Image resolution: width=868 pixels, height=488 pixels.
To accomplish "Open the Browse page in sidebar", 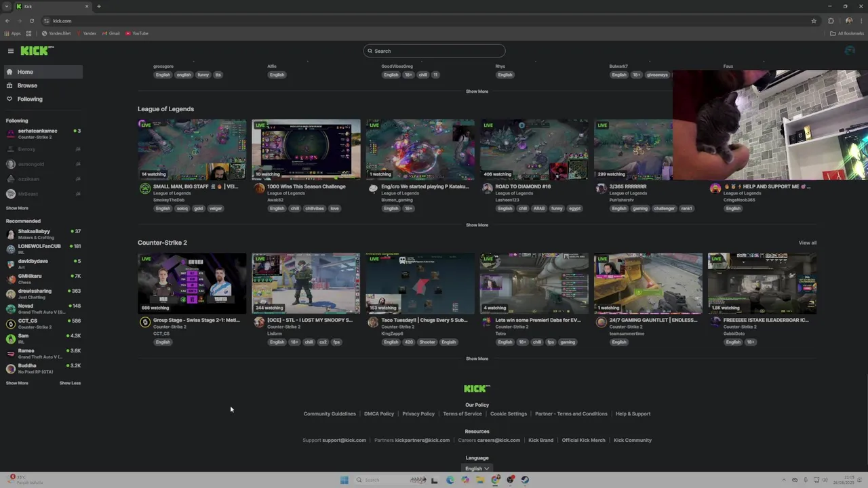I will click(x=43, y=85).
